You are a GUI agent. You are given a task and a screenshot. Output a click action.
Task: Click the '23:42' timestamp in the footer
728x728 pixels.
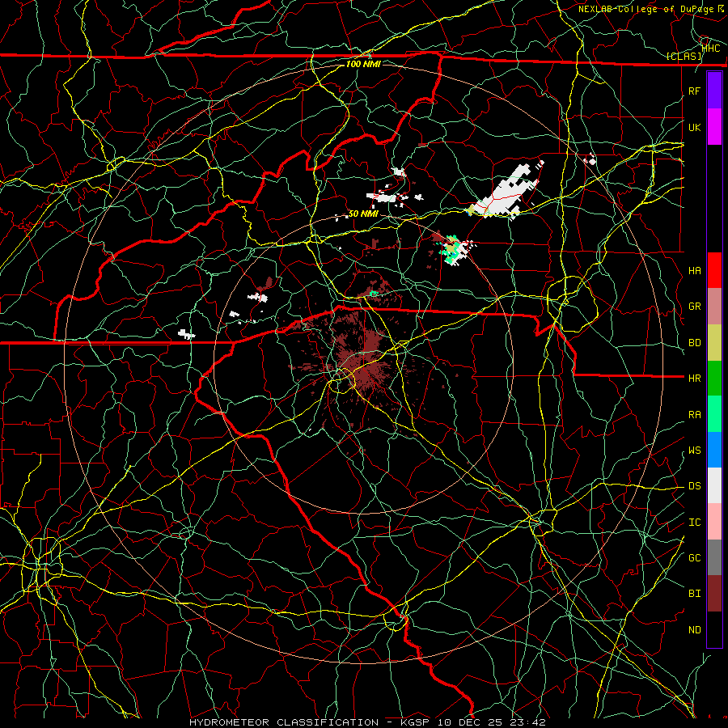pyautogui.click(x=528, y=722)
